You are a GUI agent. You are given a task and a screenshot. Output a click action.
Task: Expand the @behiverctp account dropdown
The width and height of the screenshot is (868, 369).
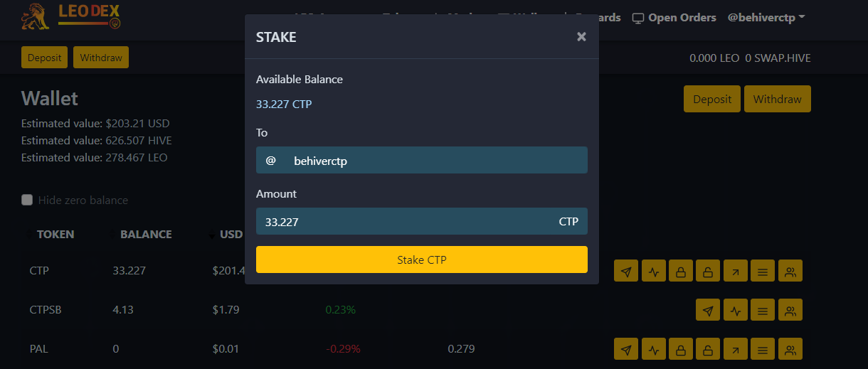(x=766, y=17)
